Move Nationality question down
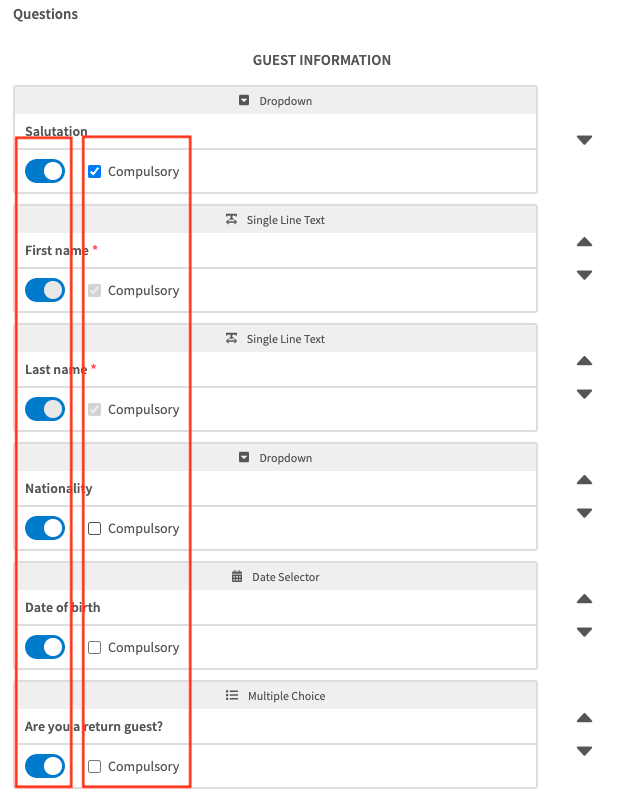The width and height of the screenshot is (622, 797). click(585, 513)
